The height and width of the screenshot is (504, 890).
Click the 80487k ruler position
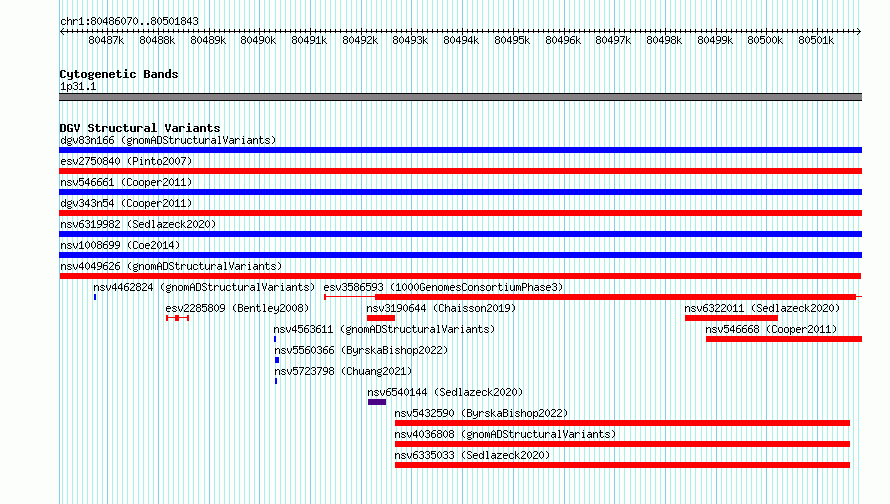click(106, 40)
